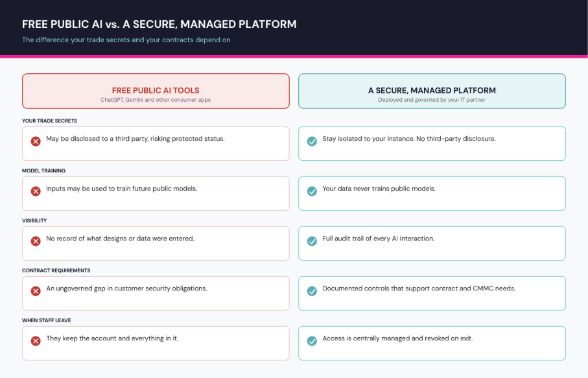588x378 pixels.
Task: Click text 'Stay isolated to your instance. No third-party disclosure.'
Action: point(409,139)
